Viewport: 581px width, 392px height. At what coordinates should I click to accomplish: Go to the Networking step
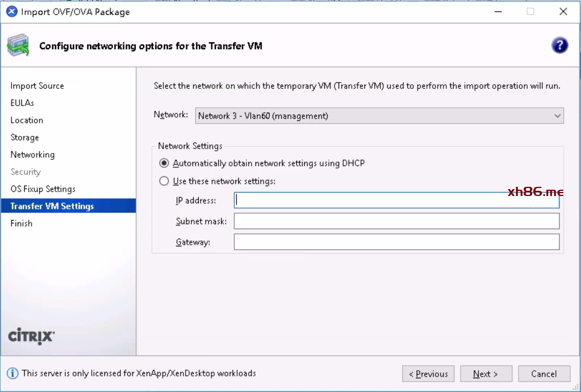point(33,155)
